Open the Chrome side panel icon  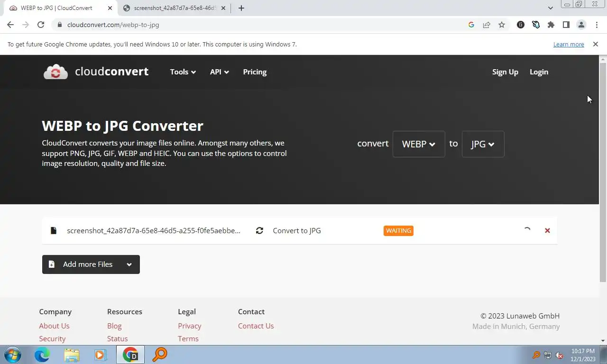[x=566, y=25]
